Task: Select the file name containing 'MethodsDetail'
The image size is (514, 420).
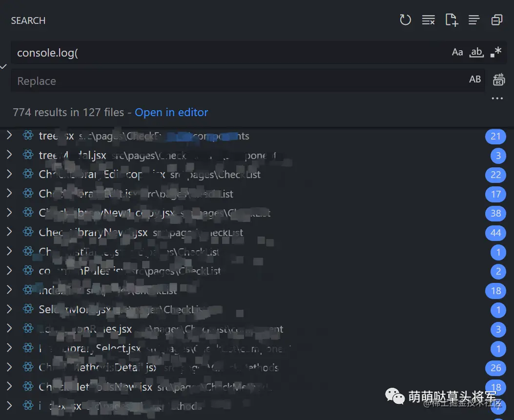Action: click(x=98, y=368)
